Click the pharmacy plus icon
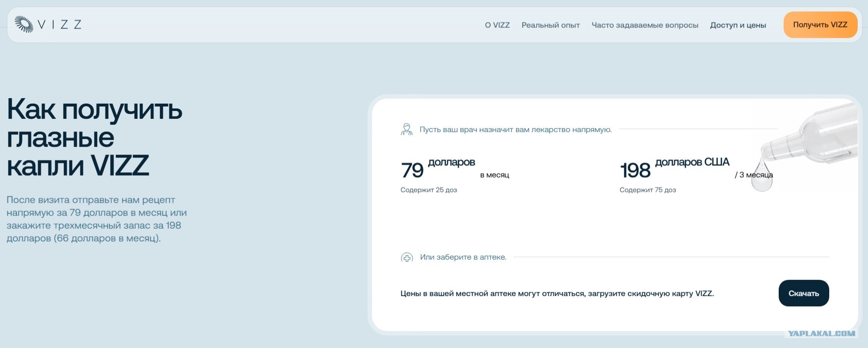 (x=407, y=257)
